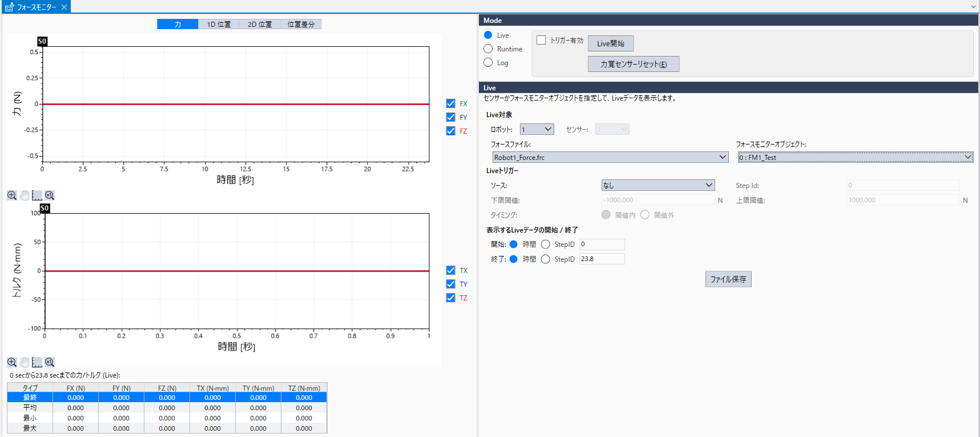980x437 pixels.
Task: Select pan hand tool under torque graph
Action: [25, 362]
